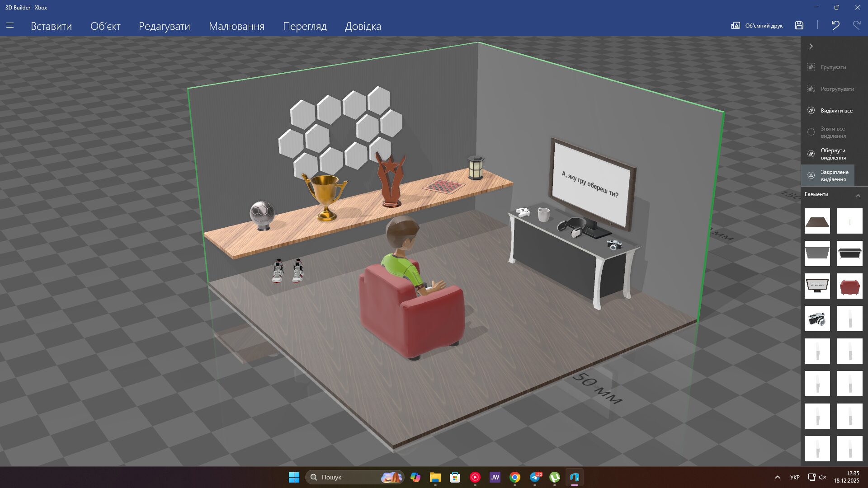Open Chrome from the taskbar

pos(514,477)
